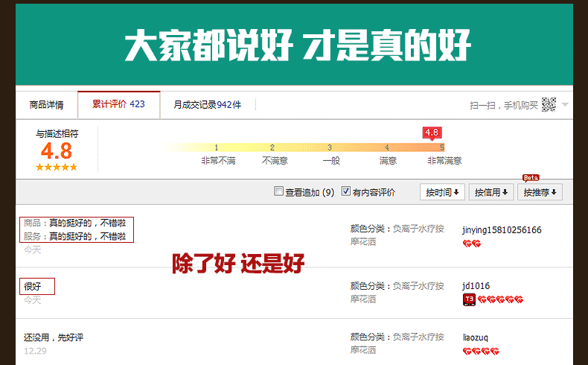Click the red heart icons under jinying15810256166
Viewport: 588px width, 365px height.
pos(471,244)
